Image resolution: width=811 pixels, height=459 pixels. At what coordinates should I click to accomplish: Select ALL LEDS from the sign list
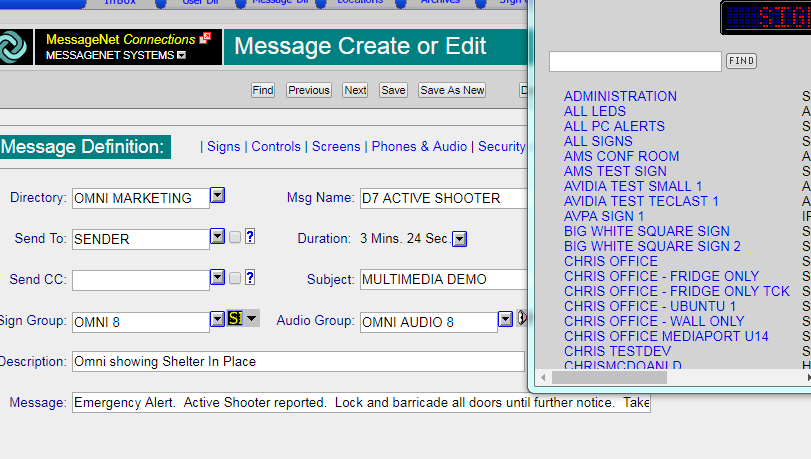pyautogui.click(x=595, y=111)
